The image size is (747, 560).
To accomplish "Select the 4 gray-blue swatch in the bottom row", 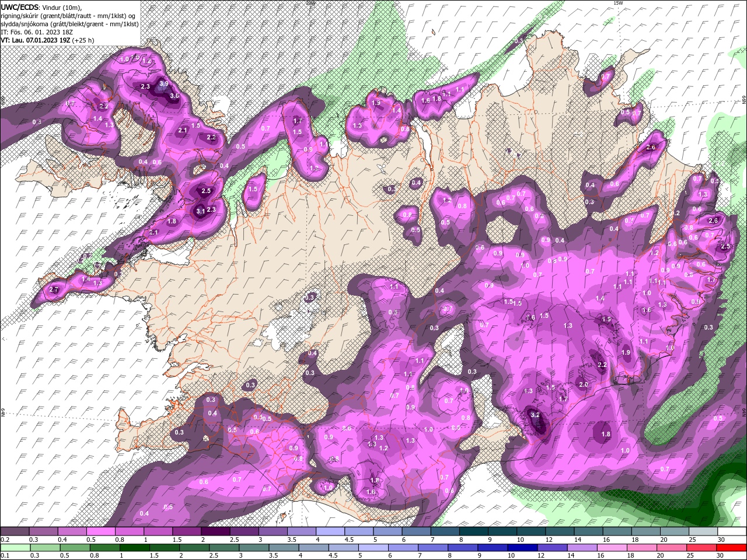I will 313,547.
